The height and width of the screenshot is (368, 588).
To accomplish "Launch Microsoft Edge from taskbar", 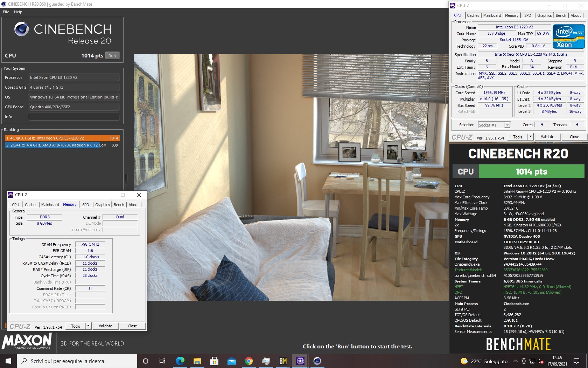I will coord(180,361).
